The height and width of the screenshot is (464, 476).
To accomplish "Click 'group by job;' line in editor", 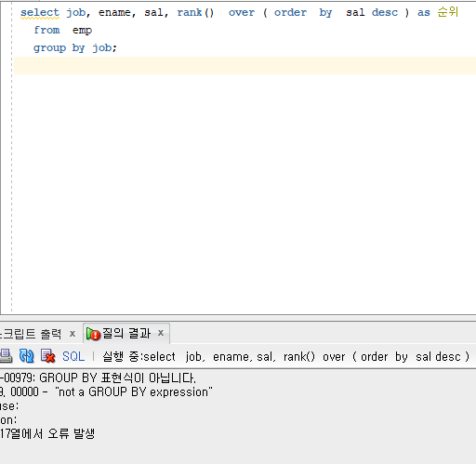I will (x=75, y=47).
